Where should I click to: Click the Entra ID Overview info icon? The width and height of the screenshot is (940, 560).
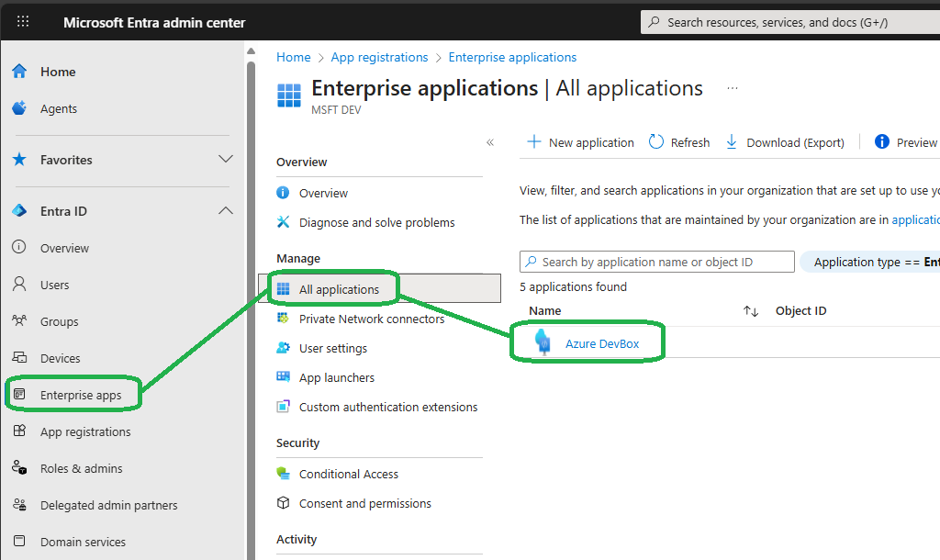19,247
